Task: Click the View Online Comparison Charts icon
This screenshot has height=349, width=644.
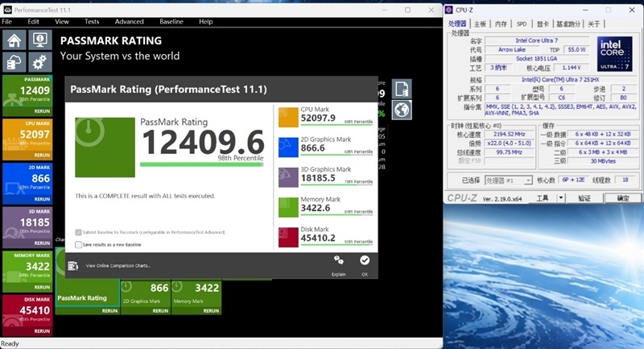Action: tap(73, 266)
